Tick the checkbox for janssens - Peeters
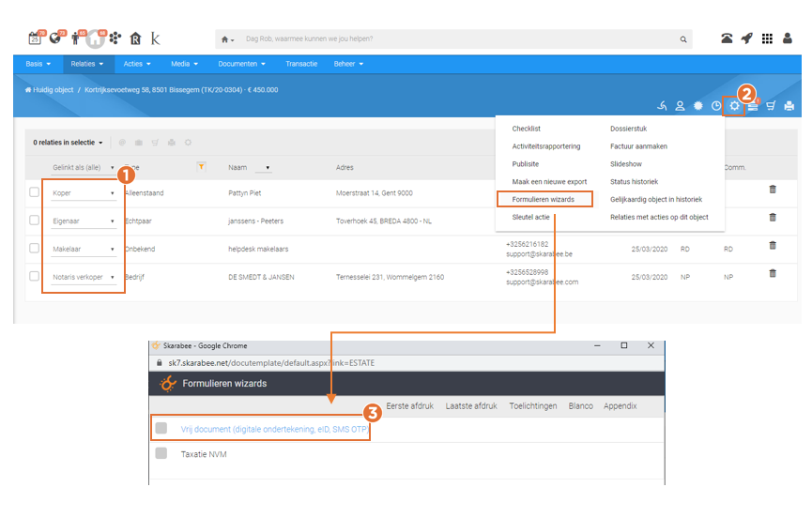812x518 pixels. (x=34, y=220)
